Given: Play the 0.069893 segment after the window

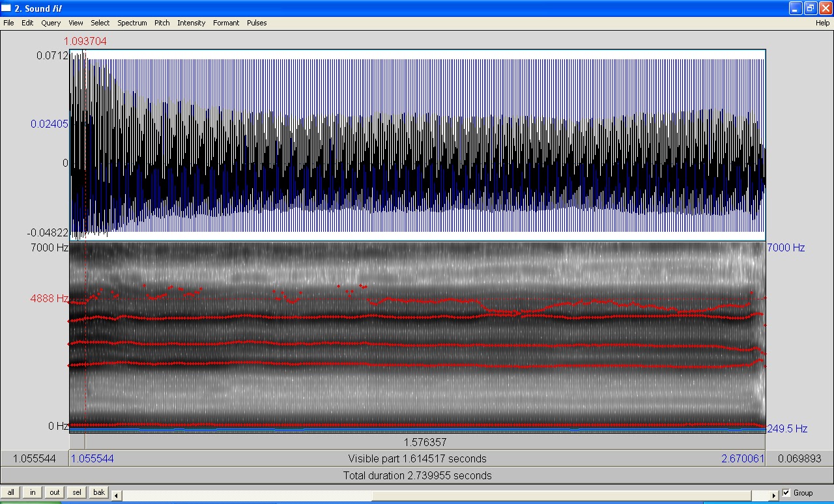Looking at the screenshot, I should [799, 458].
